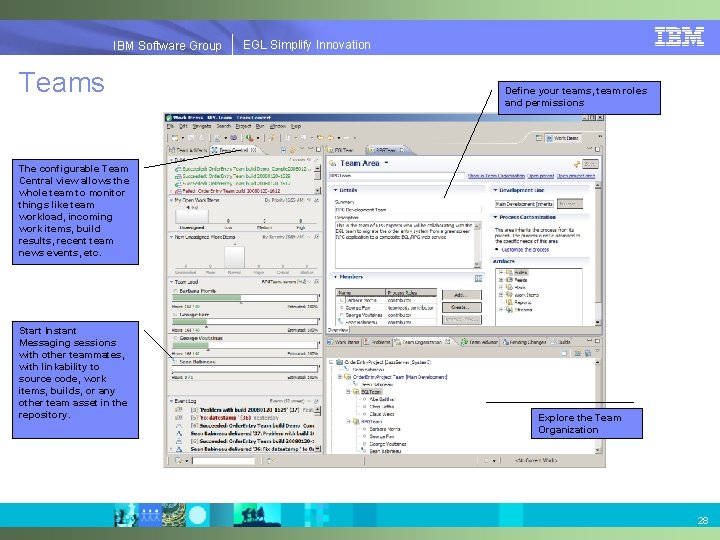
Task: Click the Create... members button
Action: coord(461,307)
